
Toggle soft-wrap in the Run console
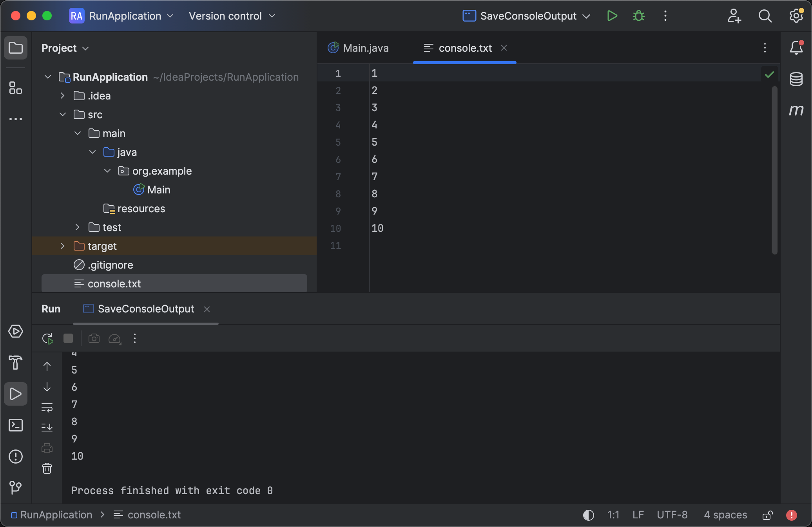click(47, 408)
